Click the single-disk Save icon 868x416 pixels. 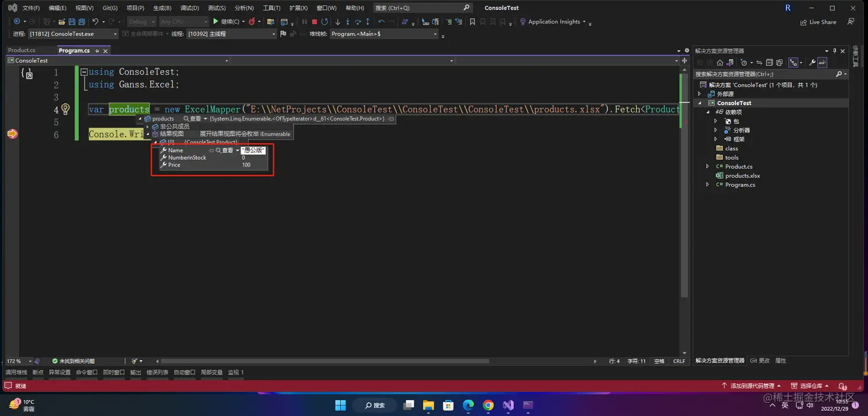72,22
